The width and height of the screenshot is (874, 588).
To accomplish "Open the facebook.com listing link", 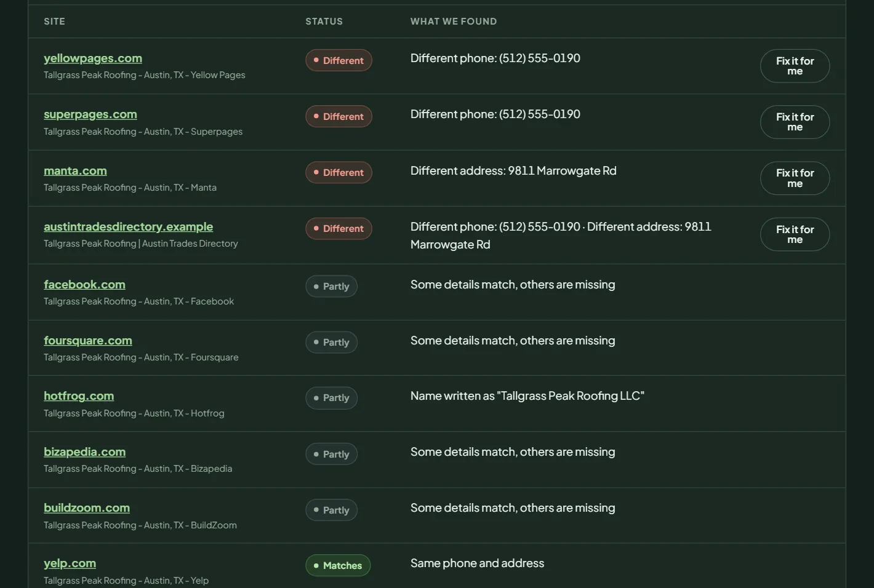I will click(84, 285).
